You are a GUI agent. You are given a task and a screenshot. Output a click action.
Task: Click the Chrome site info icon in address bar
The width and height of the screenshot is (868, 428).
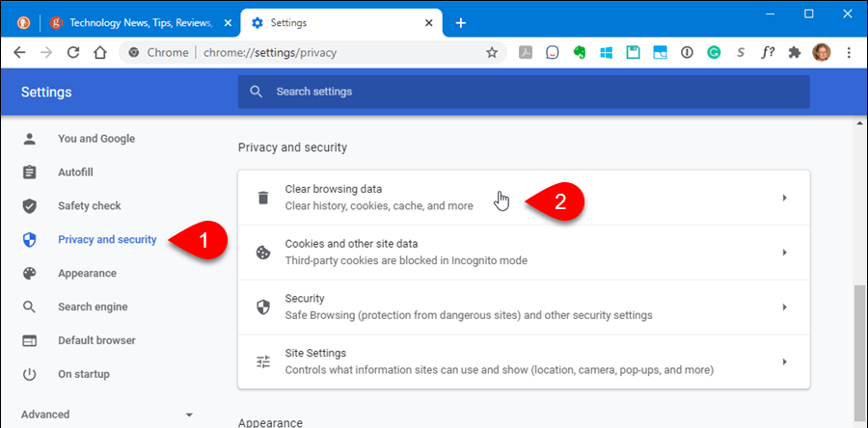point(133,52)
